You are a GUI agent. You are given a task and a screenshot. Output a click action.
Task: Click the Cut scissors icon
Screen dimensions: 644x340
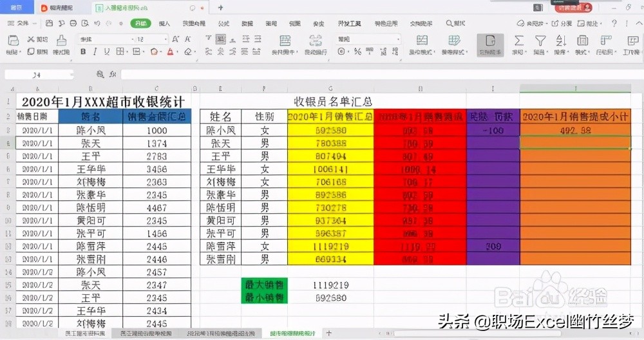pyautogui.click(x=31, y=39)
